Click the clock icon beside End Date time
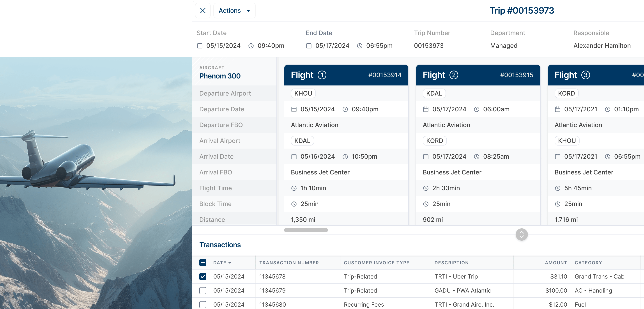This screenshot has width=644, height=309. click(359, 46)
